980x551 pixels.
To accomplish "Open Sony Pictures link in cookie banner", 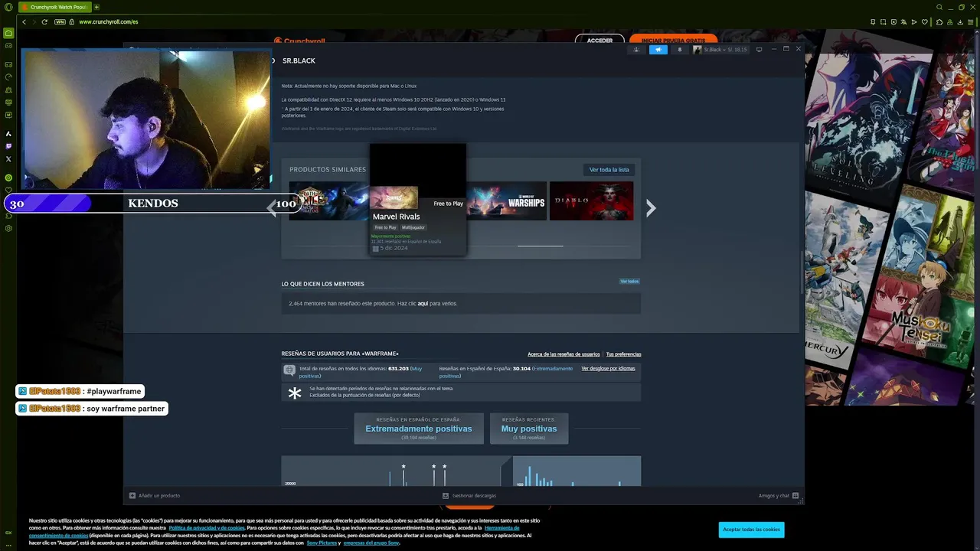I will click(322, 543).
